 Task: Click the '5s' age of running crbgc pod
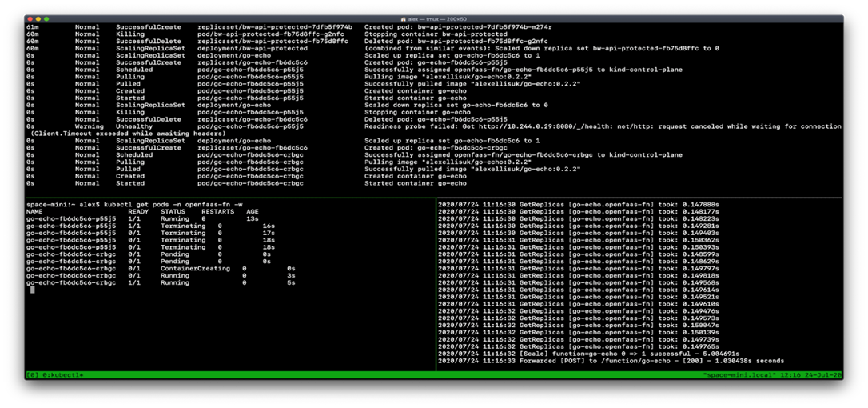pos(291,282)
